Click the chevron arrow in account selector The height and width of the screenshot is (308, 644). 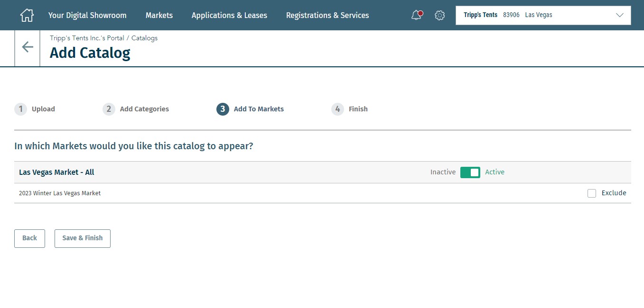619,15
